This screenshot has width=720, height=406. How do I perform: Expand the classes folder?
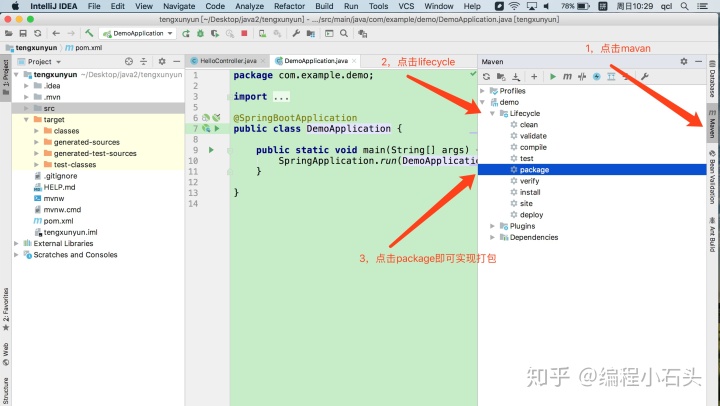pos(36,131)
